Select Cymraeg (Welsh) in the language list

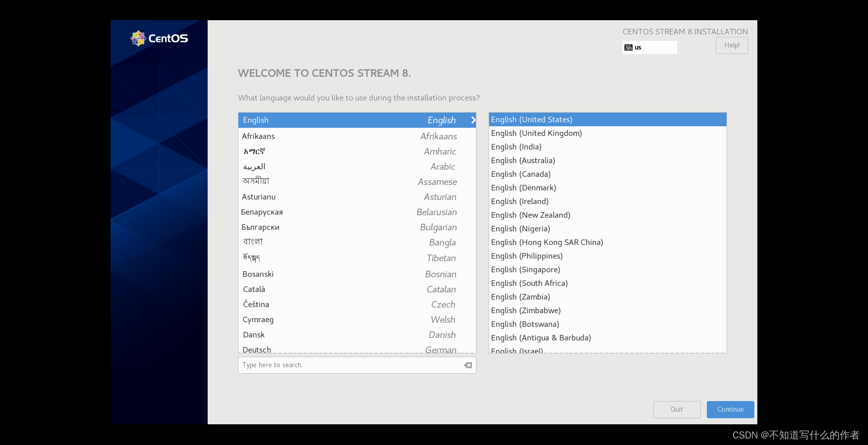357,320
